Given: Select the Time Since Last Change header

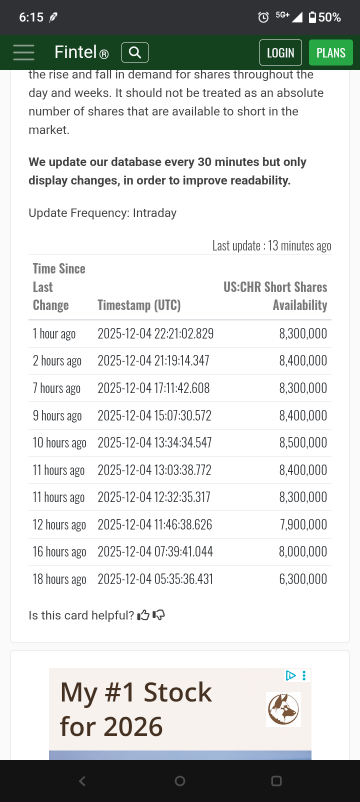Looking at the screenshot, I should tap(59, 287).
